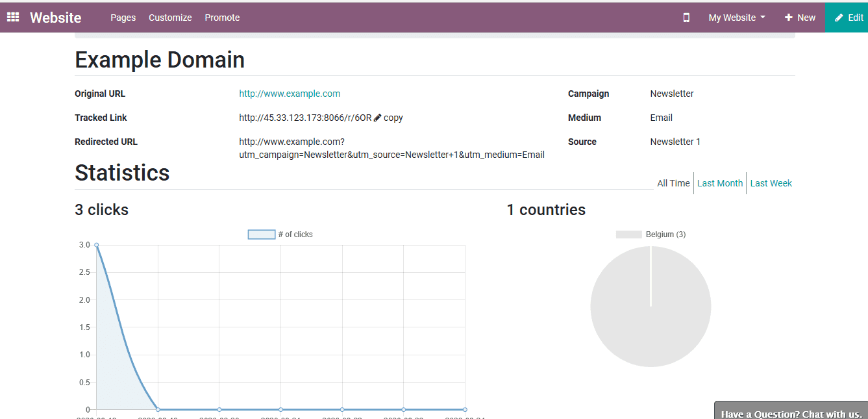This screenshot has width=868, height=419.
Task: Select the Last Month statistics filter
Action: (x=720, y=183)
